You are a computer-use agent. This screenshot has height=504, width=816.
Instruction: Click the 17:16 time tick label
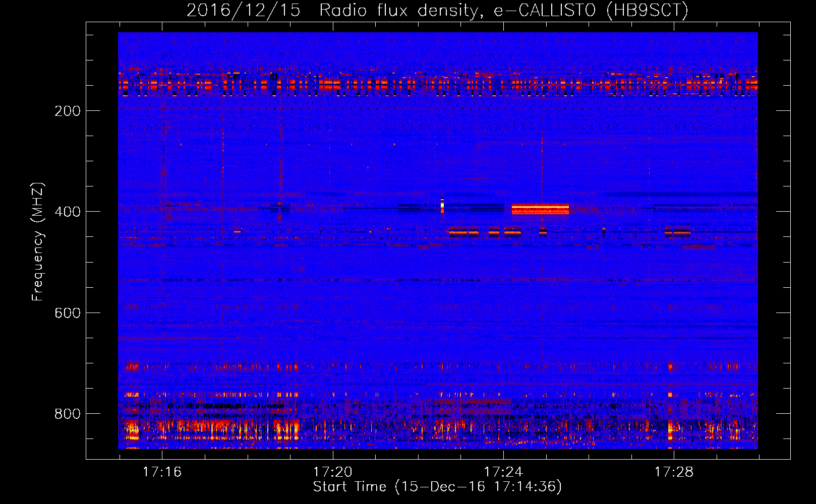(162, 472)
